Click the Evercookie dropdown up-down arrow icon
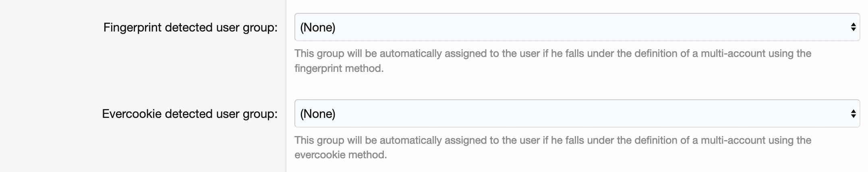Image resolution: width=868 pixels, height=172 pixels. [853, 113]
